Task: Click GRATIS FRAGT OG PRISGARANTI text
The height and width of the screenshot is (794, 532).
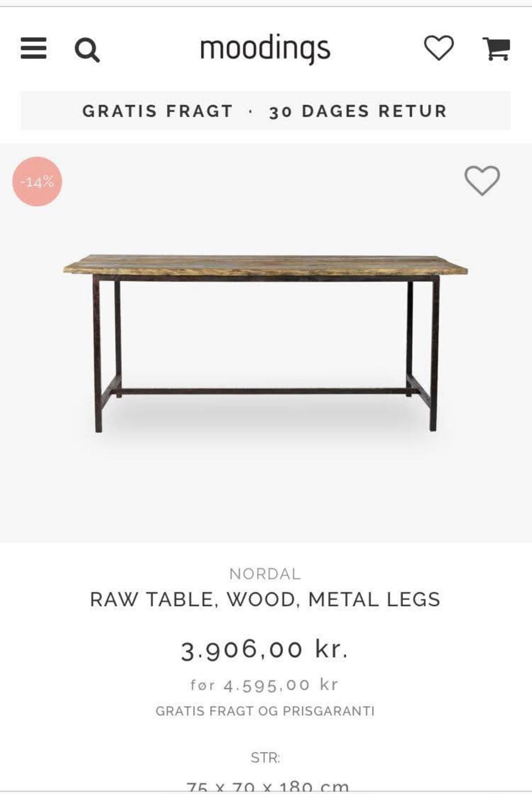Action: point(265,711)
